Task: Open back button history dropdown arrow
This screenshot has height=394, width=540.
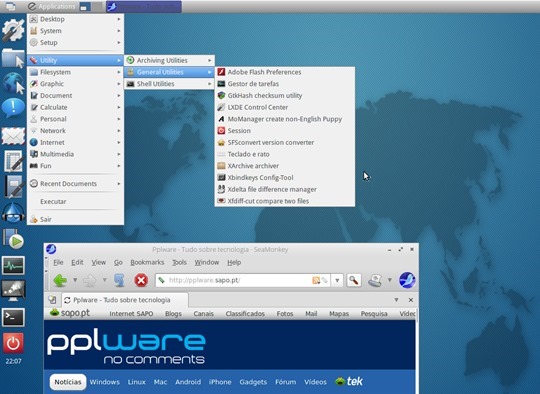Action: coord(75,280)
